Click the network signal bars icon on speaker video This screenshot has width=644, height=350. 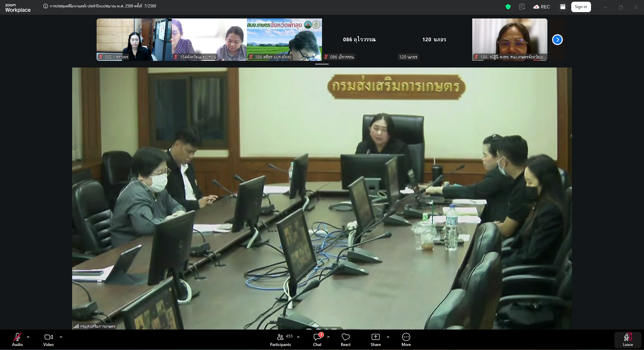click(76, 326)
